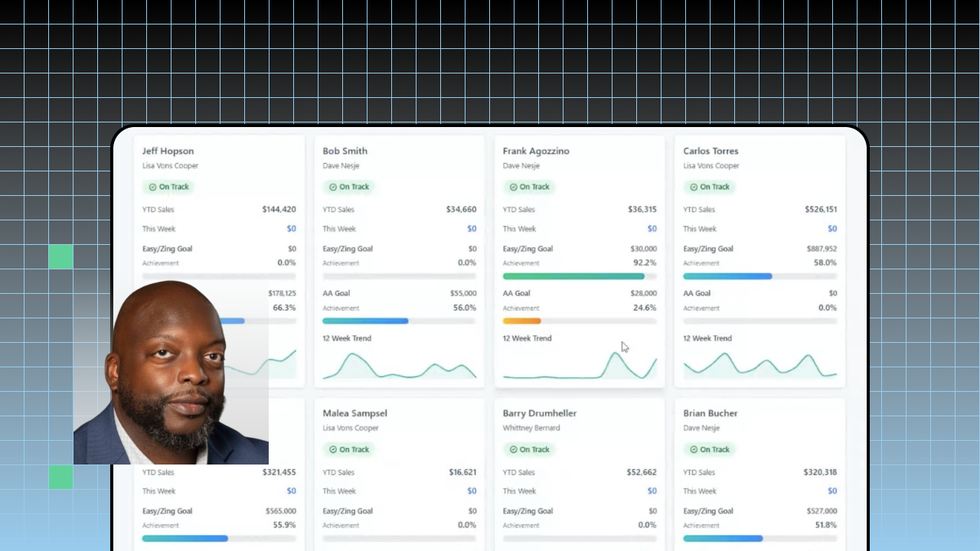Viewport: 980px width, 551px height.
Task: Click On Track badge on Malea Sampsel card
Action: point(349,449)
